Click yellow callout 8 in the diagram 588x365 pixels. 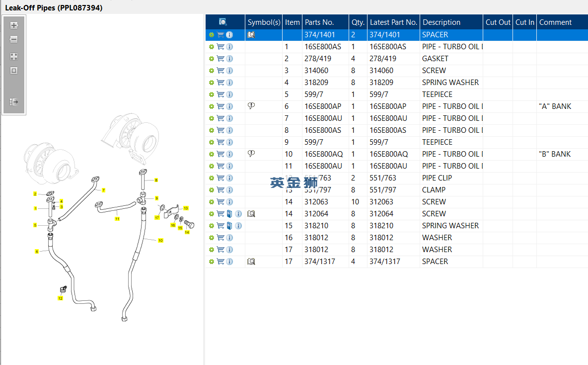[156, 180]
